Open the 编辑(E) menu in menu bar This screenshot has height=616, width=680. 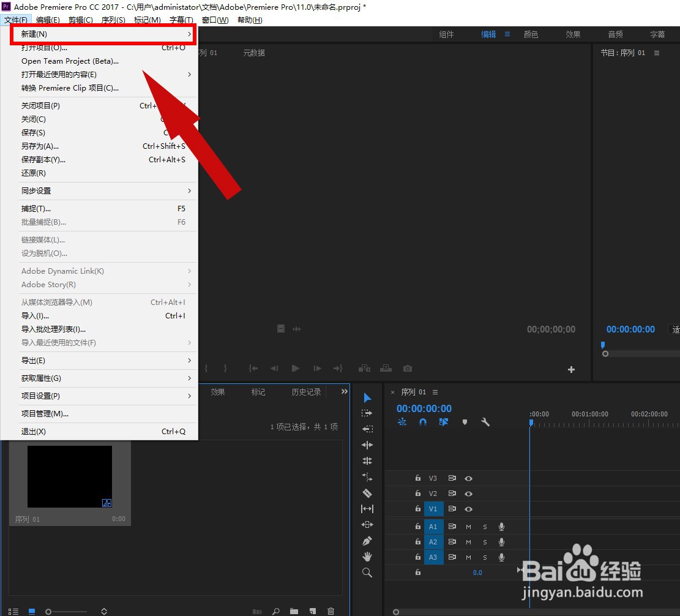[x=48, y=20]
